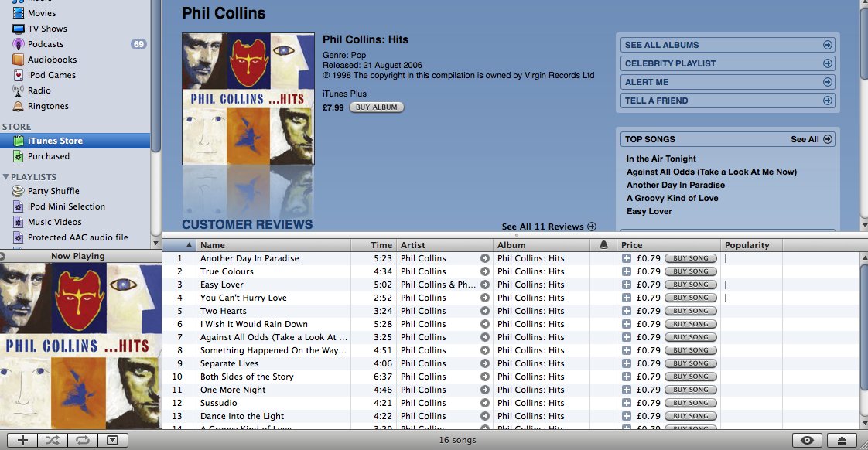This screenshot has width=868, height=450.
Task: Collapse the PLAYLISTS section triangle
Action: pos(5,176)
